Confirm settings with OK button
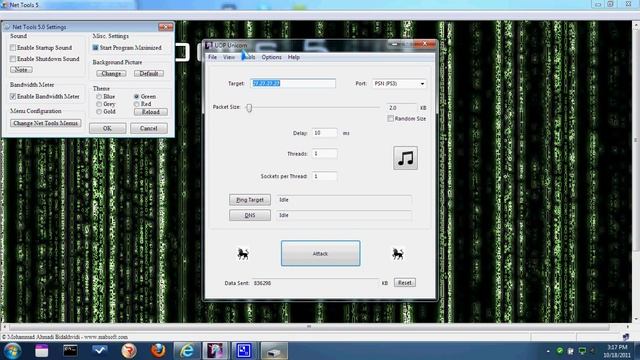 [x=108, y=128]
